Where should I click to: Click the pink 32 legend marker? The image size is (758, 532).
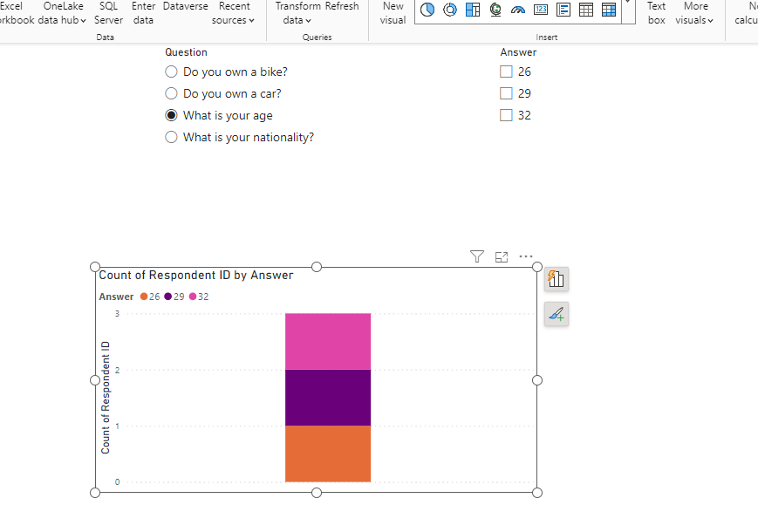pyautogui.click(x=193, y=297)
